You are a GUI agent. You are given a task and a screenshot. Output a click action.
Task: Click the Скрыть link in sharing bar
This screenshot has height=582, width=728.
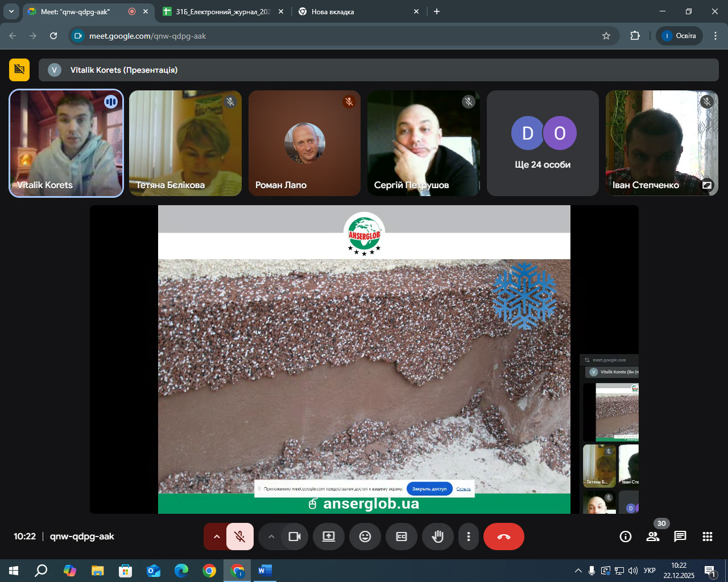[464, 489]
